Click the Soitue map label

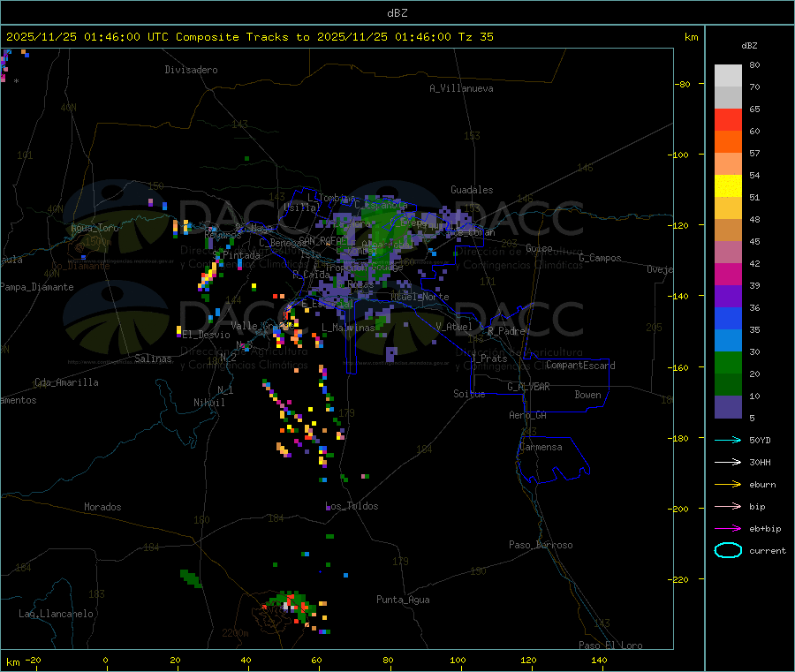469,394
